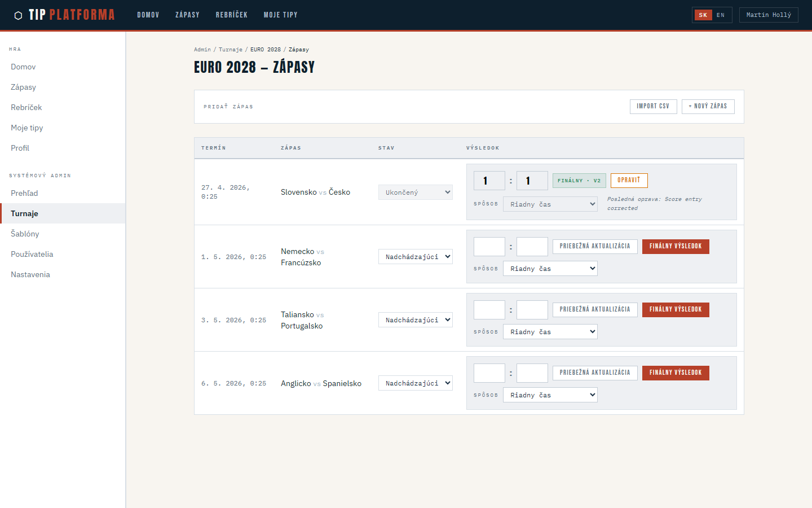Screen dimensions: 812x508
Task: Focus away score field for Taliansko match
Action: (532, 310)
